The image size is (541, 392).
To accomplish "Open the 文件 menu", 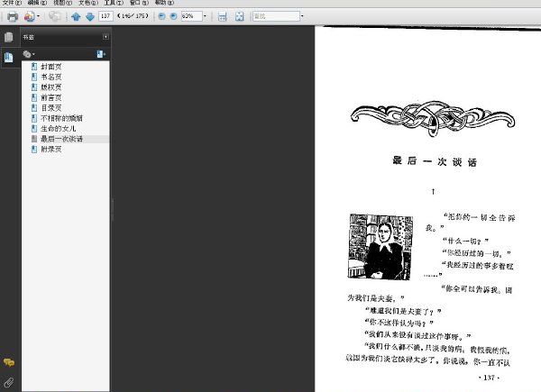I will (12, 3).
